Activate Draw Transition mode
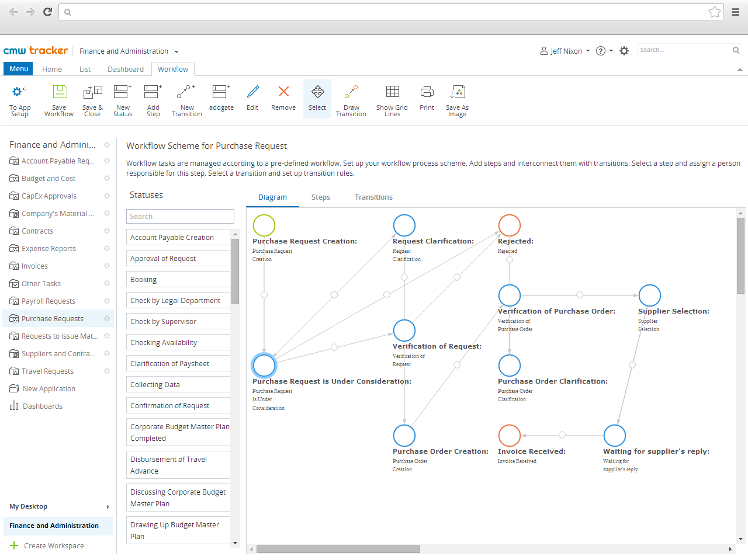 [351, 99]
